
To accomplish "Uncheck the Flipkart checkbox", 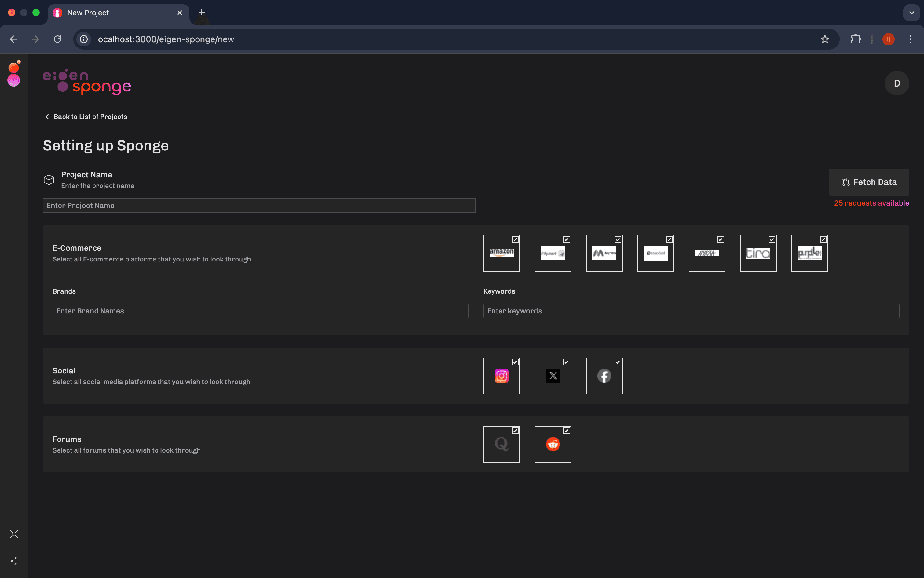I will coord(566,240).
